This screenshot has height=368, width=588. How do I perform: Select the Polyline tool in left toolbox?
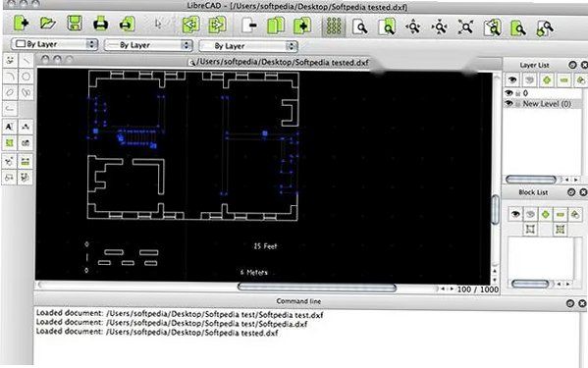[x=10, y=109]
